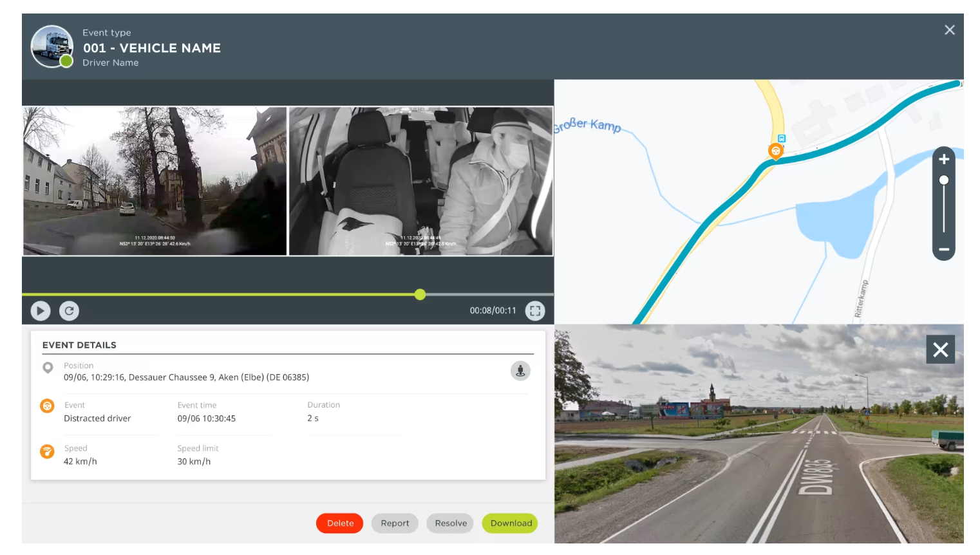The height and width of the screenshot is (555, 980).
Task: Click the position pin icon
Action: pyautogui.click(x=48, y=368)
